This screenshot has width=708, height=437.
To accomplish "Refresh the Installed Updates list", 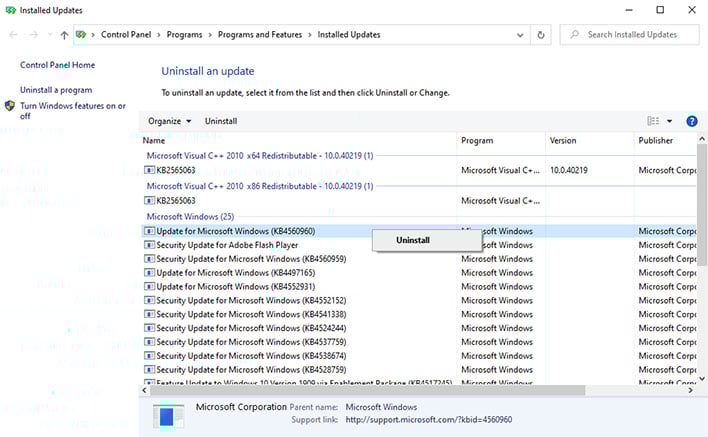I will [540, 35].
